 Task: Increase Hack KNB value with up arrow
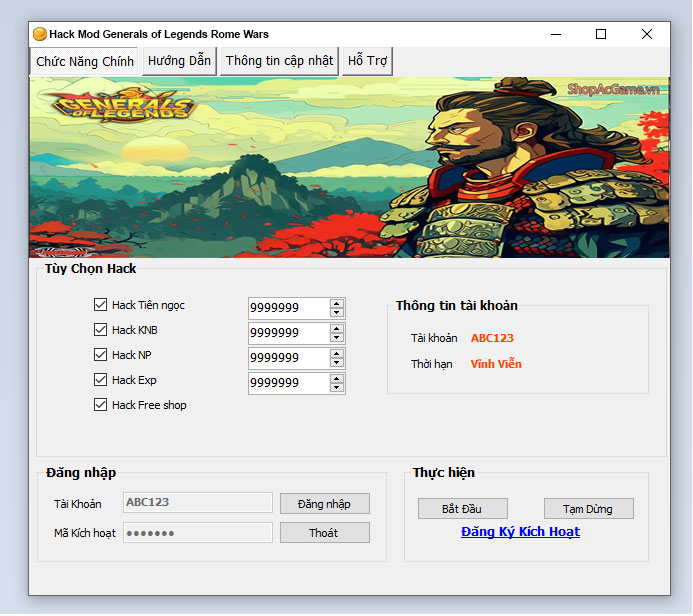[x=337, y=329]
